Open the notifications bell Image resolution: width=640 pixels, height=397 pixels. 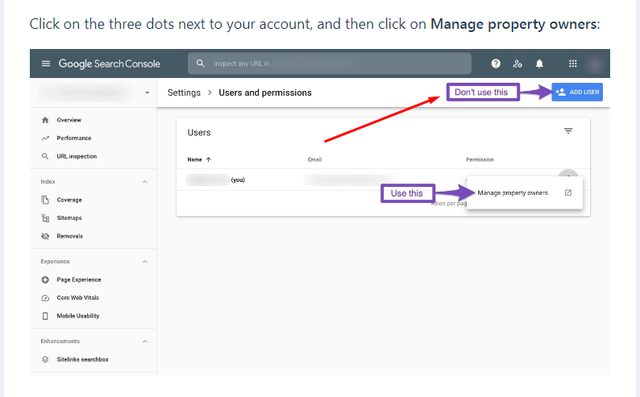539,64
